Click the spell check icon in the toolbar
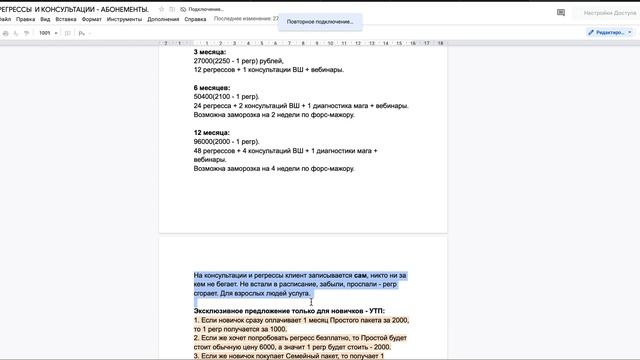 pyautogui.click(x=16, y=33)
